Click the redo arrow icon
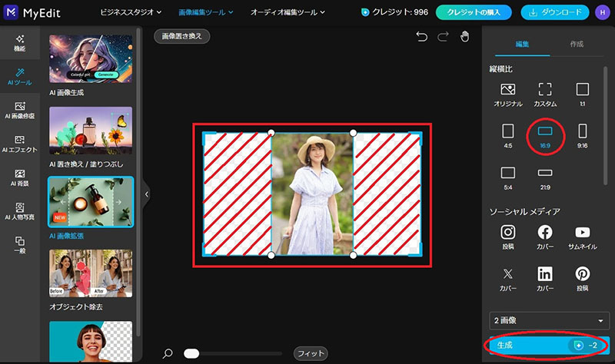Screen dimensions: 615x364 444,37
